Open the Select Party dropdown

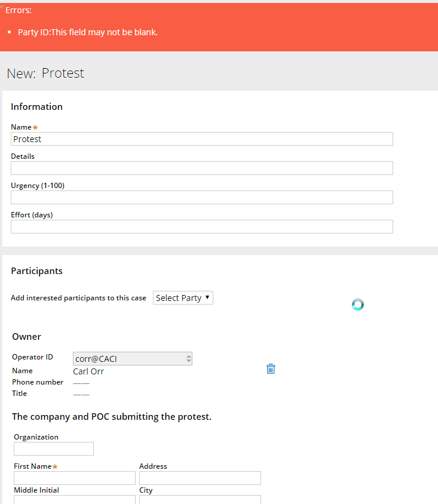click(x=183, y=298)
